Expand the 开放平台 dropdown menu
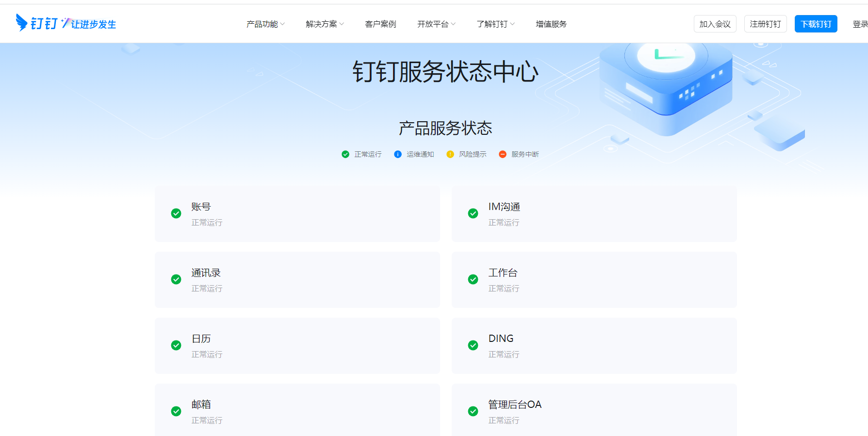 436,24
